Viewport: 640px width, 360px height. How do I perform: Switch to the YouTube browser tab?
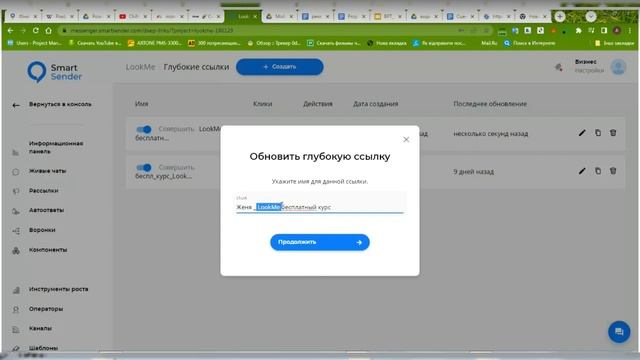point(133,16)
